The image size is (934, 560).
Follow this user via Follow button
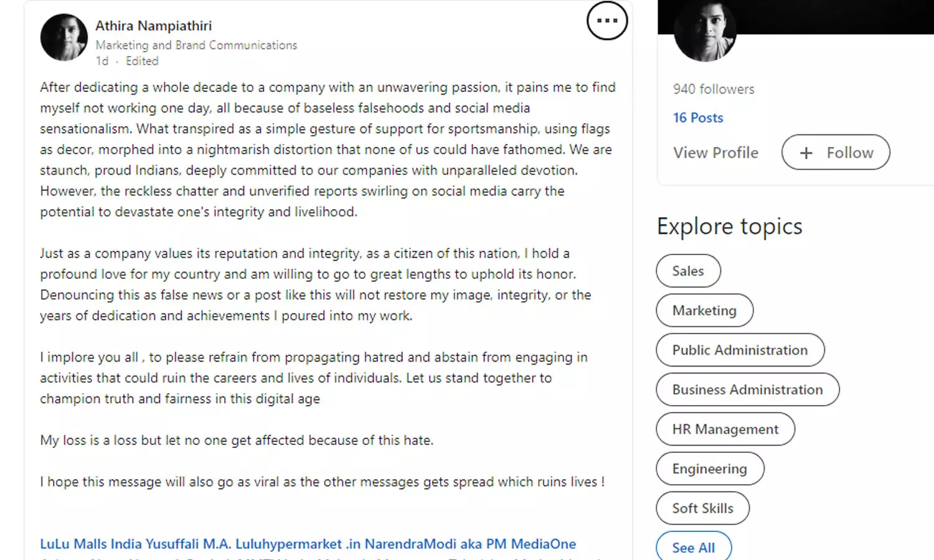(836, 152)
